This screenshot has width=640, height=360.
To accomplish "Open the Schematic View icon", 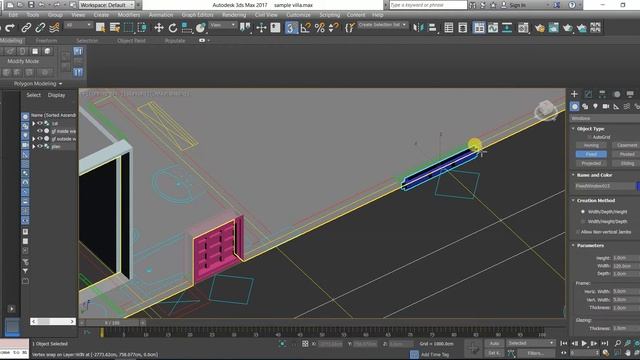I will 507,28.
